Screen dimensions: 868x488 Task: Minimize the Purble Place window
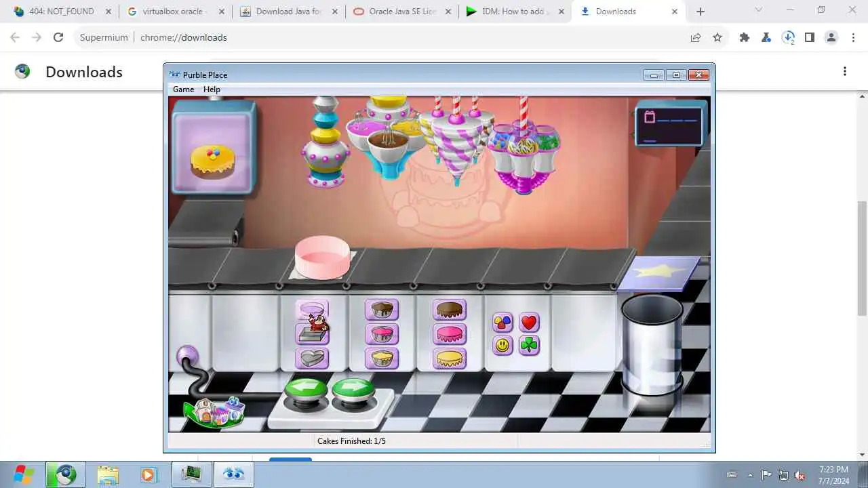654,75
